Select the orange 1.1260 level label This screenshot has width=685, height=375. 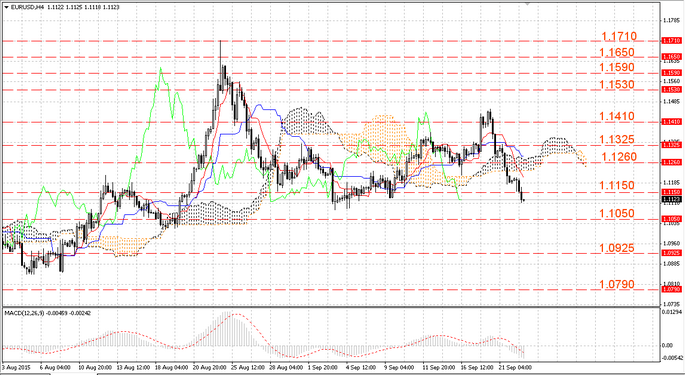click(619, 157)
